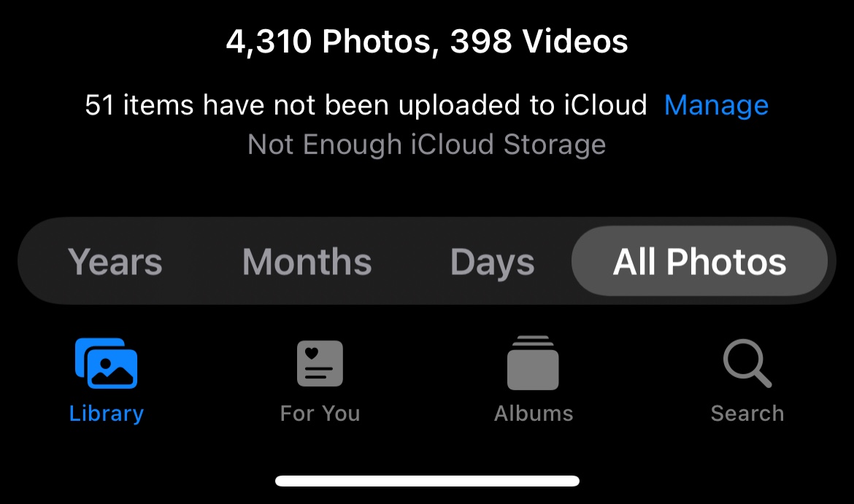Switch the view to Months
This screenshot has height=504, width=854.
click(307, 262)
